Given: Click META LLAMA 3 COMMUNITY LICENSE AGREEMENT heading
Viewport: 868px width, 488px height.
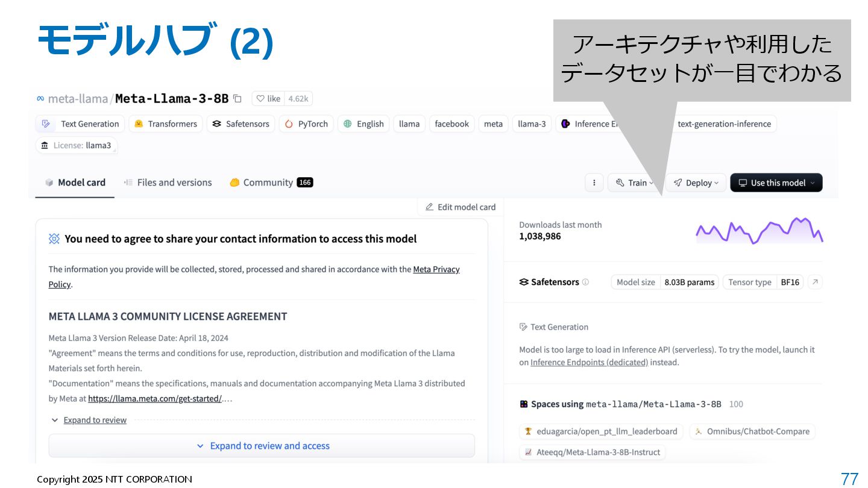Looking at the screenshot, I should 168,316.
